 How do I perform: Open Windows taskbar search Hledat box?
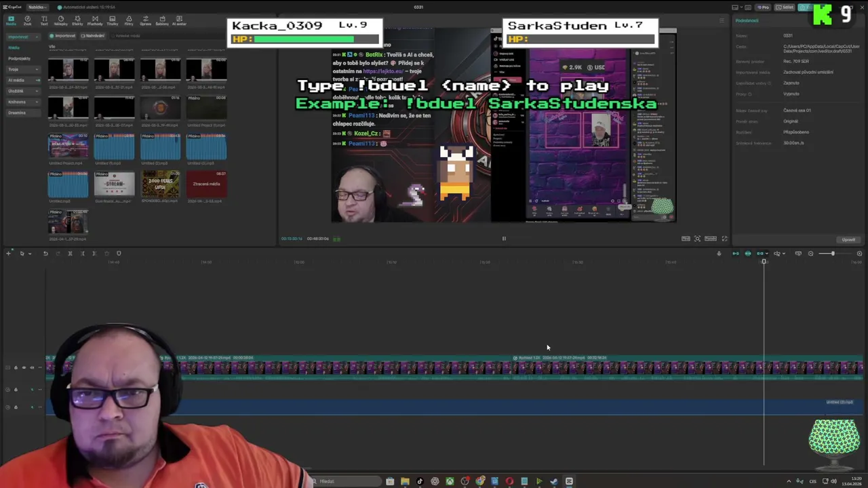[346, 481]
